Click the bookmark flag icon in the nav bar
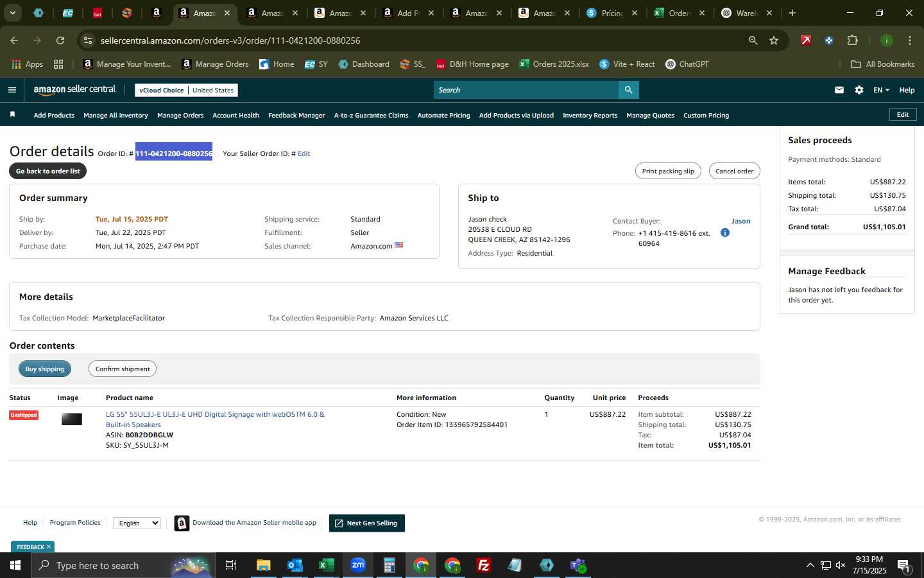This screenshot has height=578, width=924. click(x=12, y=114)
